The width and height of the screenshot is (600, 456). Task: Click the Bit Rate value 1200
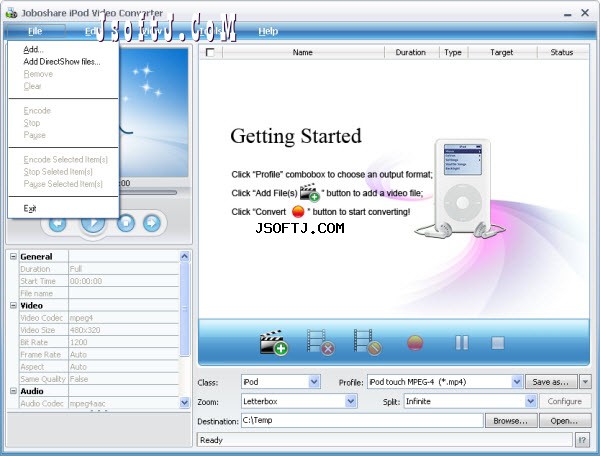[x=124, y=342]
